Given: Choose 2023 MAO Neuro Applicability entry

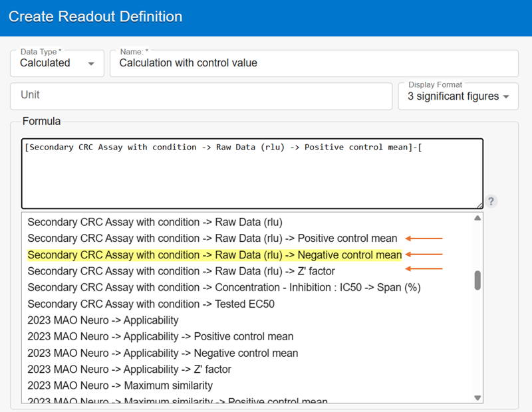Looking at the screenshot, I should tap(103, 320).
